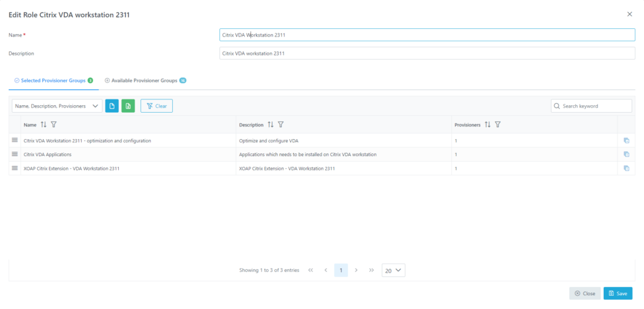Screen dimensions: 644x309
Task: Go to the next page with the chevron
Action: coord(356,270)
